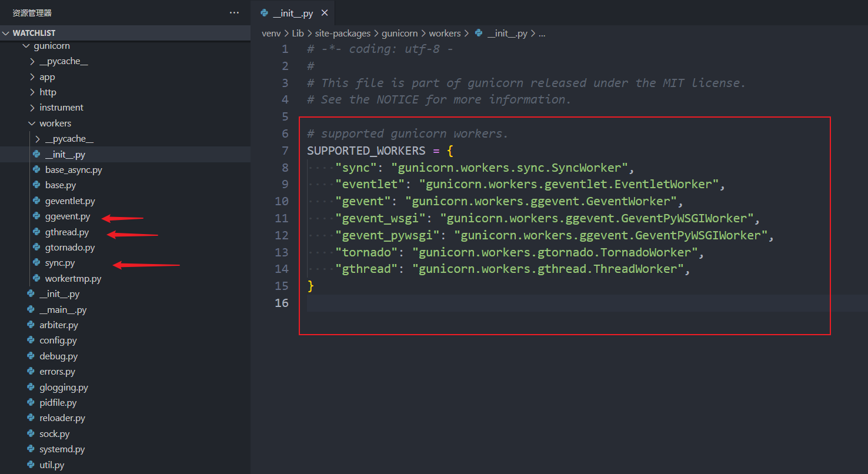
Task: Close the __init__.py editor tab
Action: point(325,13)
